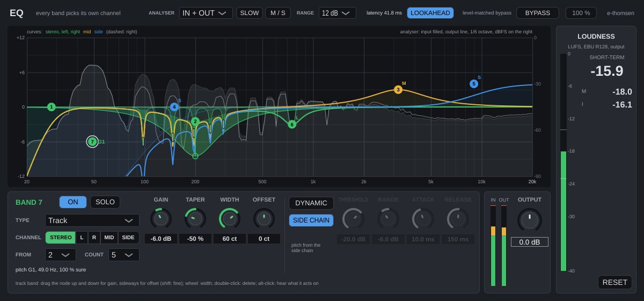Select the L channel option
Screen dimensions: 644x301
click(x=82, y=238)
